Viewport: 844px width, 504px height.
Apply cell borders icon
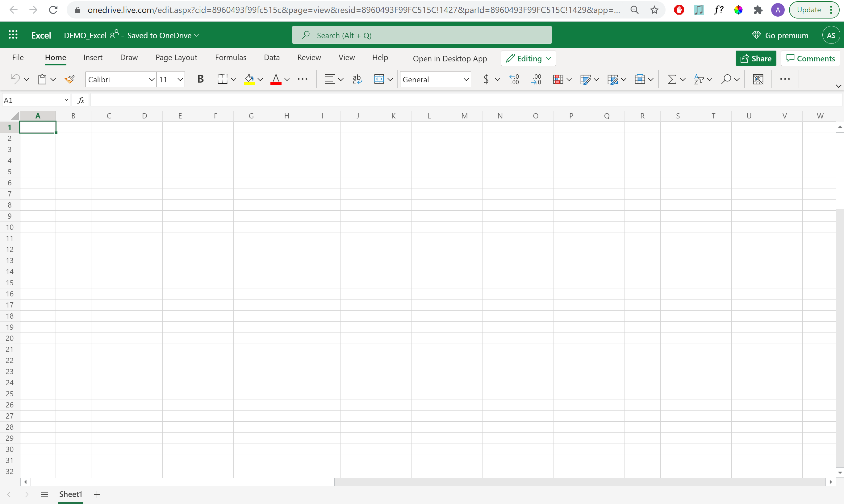[x=222, y=79]
